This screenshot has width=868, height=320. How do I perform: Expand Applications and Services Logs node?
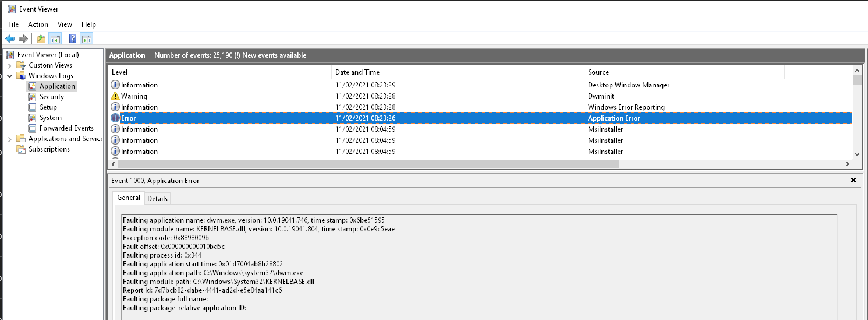(10, 139)
